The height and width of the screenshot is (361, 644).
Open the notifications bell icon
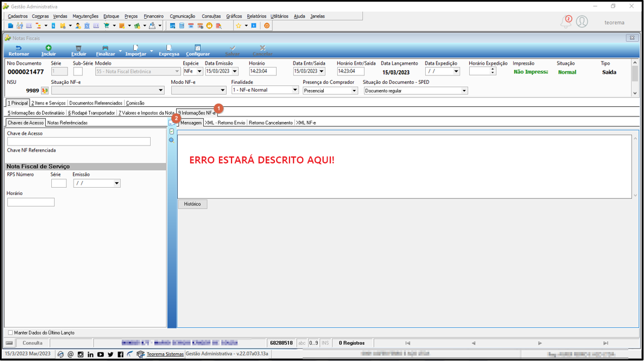coord(566,22)
